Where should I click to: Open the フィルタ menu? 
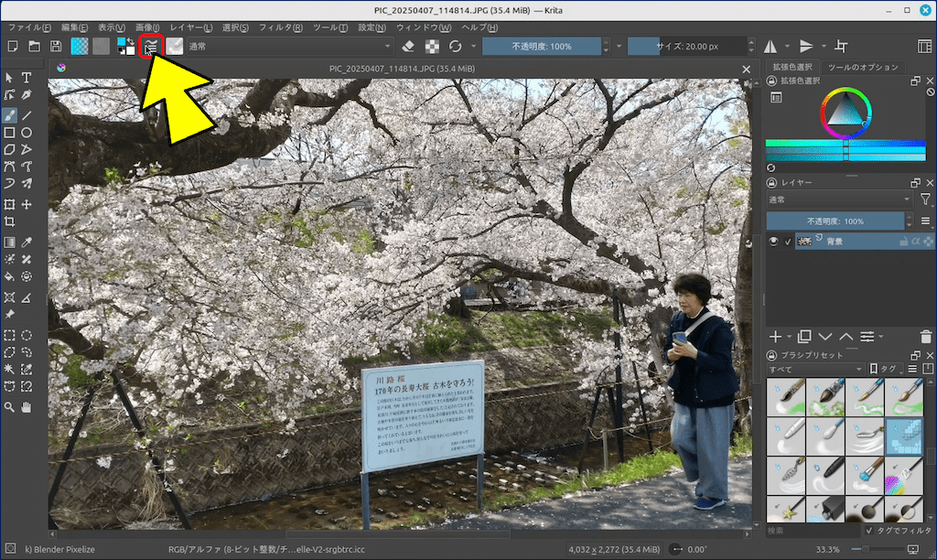coord(277,27)
